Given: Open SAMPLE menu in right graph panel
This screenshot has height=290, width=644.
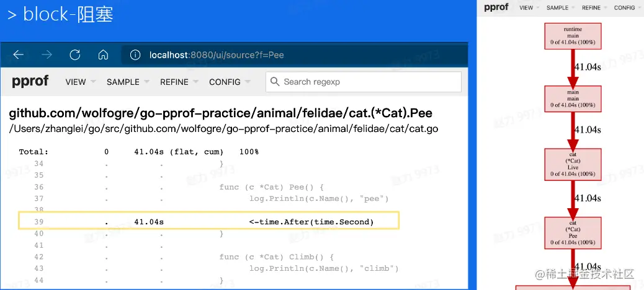Looking at the screenshot, I should [561, 8].
